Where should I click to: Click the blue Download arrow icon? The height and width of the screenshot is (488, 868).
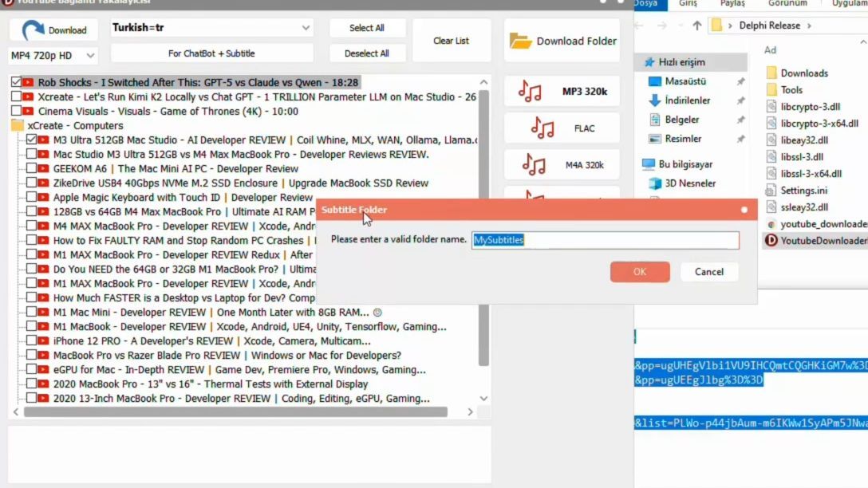pyautogui.click(x=33, y=30)
